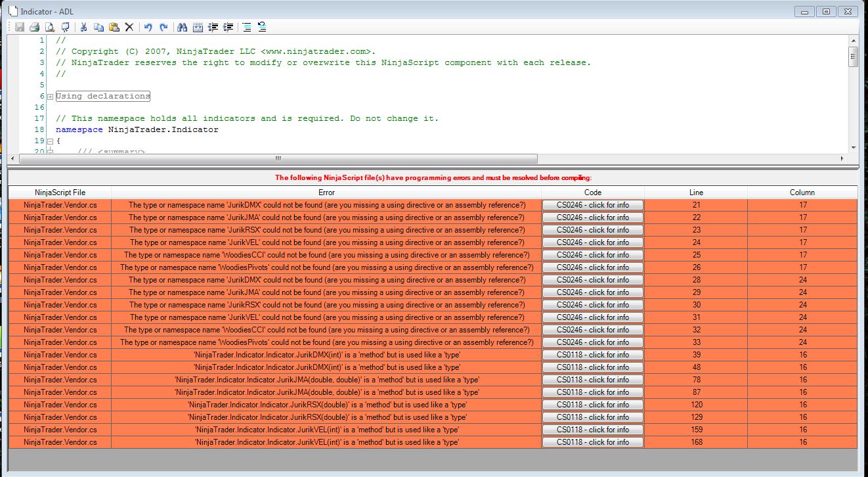
Task: Click the editor vertical scrollbar thumb
Action: [x=853, y=57]
